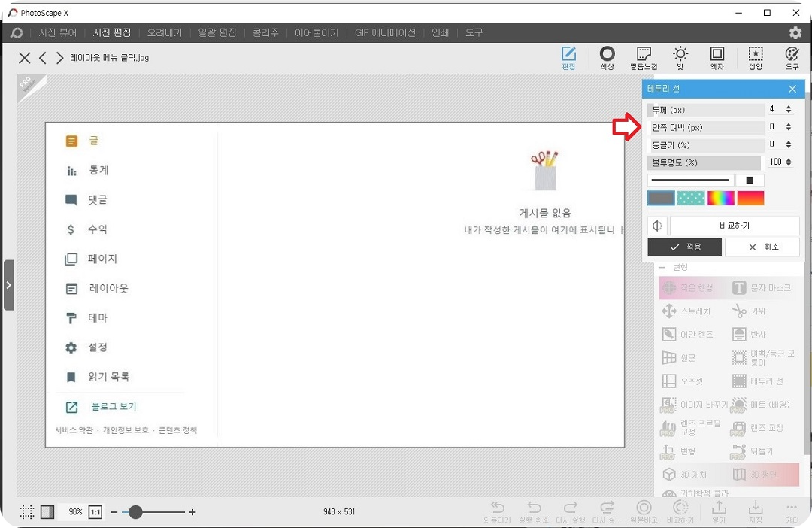Close the 테두리 선 dialog
812x528 pixels.
click(792, 89)
